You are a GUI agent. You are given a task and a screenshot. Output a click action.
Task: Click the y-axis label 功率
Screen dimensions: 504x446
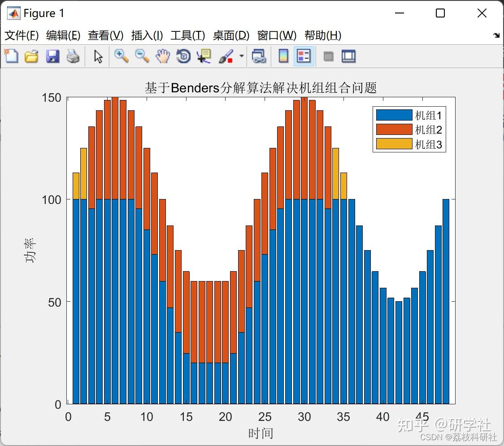30,250
